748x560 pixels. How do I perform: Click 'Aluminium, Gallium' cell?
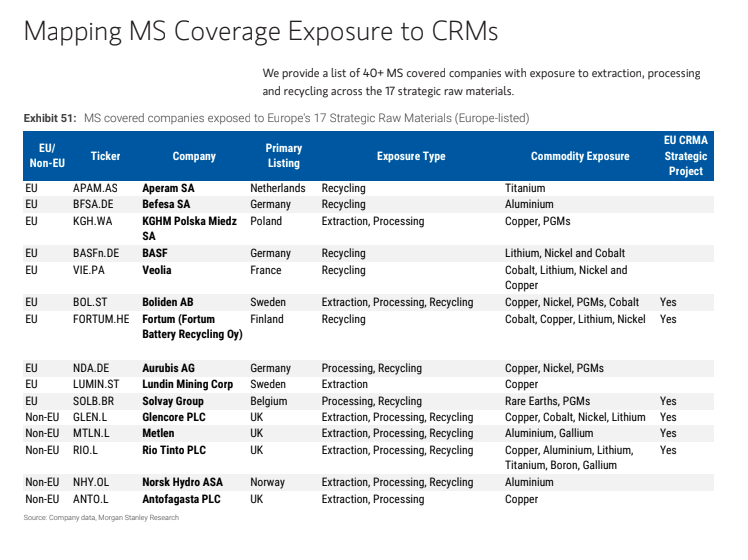(549, 434)
